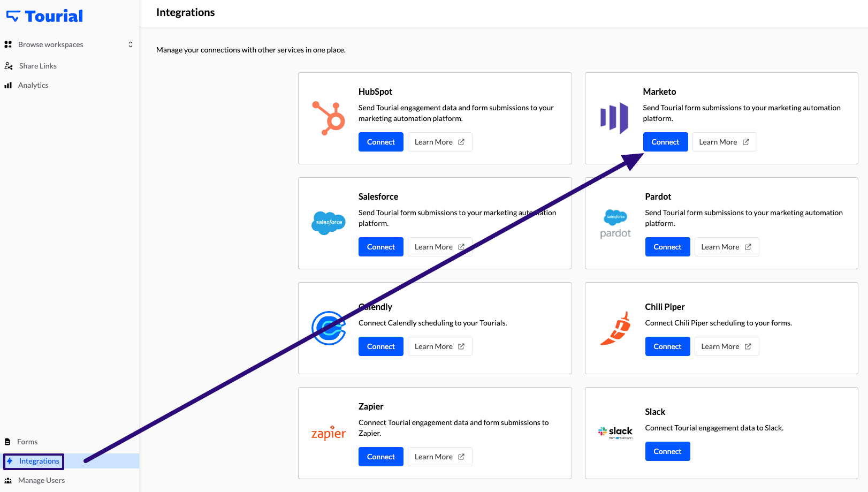Click the Slack logo

coord(615,432)
